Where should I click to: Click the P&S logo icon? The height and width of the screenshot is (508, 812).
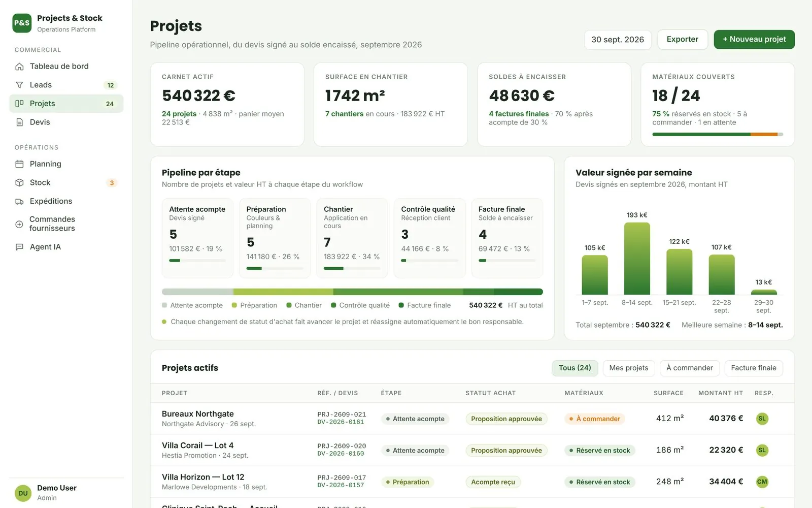[x=22, y=23]
